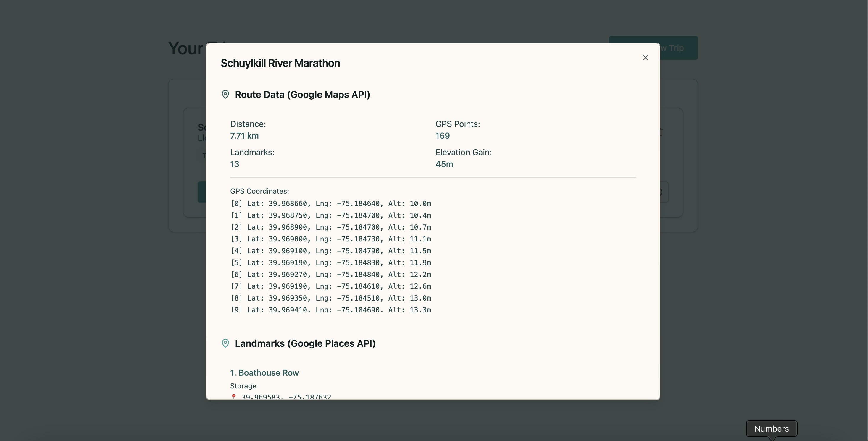Click the Storage category label
Screen dimensions: 868x441
[243, 386]
